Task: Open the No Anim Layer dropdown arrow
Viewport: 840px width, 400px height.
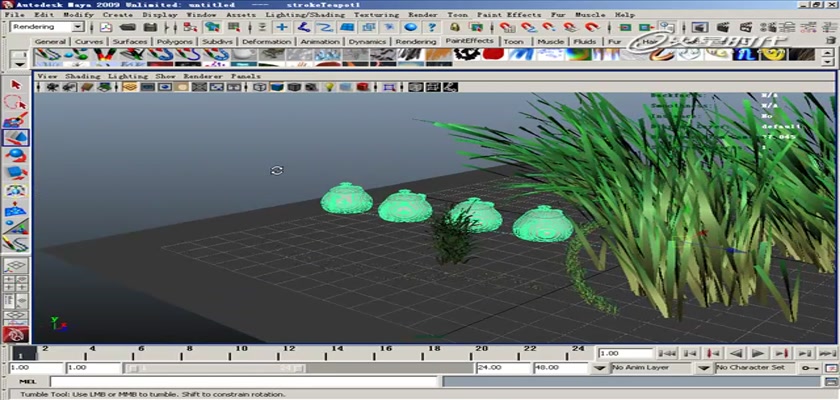Action: (601, 368)
